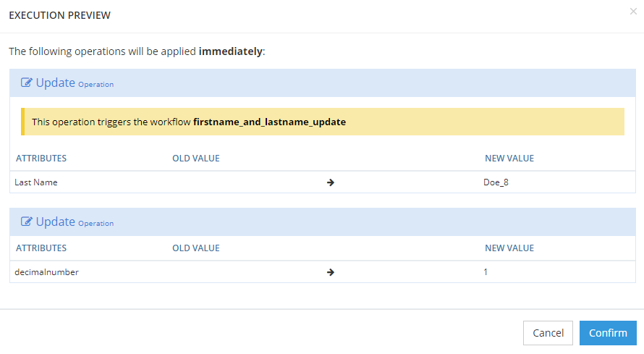Click the arrow icon in the decimalnumber row

coord(330,272)
